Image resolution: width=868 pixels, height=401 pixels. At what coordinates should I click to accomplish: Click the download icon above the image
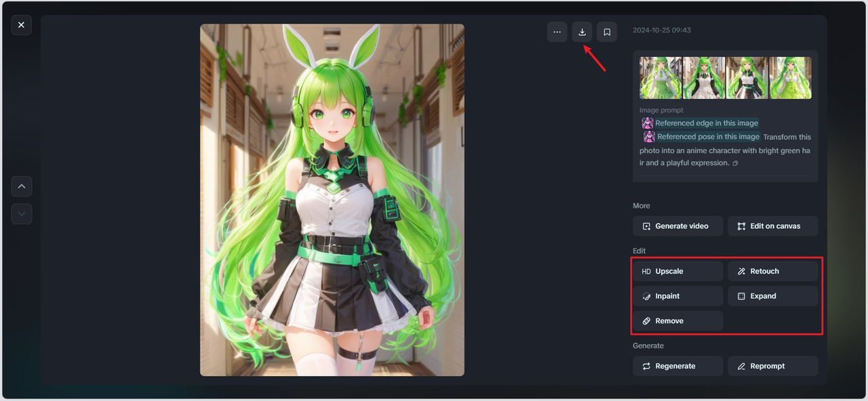(x=582, y=32)
